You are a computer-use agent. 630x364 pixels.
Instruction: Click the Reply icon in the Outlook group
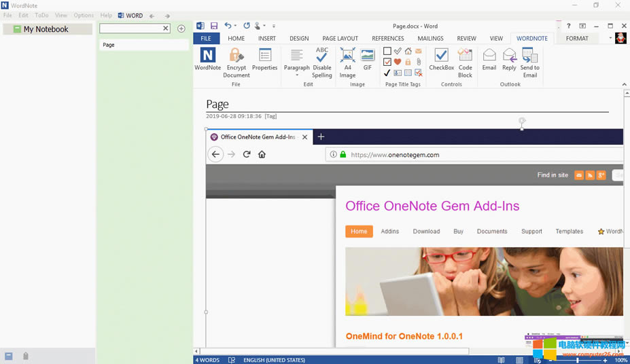coord(509,62)
